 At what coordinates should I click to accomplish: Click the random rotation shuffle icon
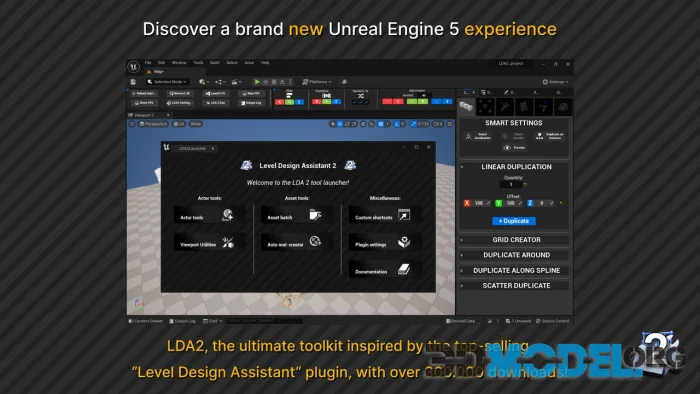tap(361, 96)
